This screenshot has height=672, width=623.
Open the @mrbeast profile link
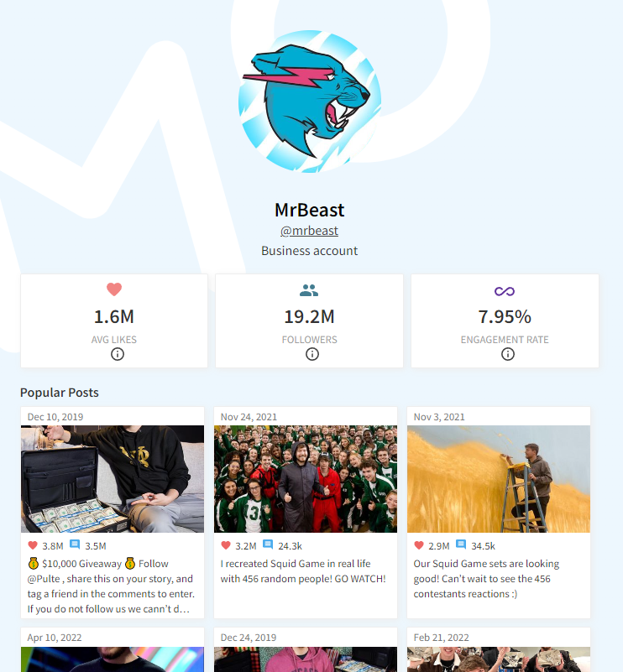tap(309, 231)
